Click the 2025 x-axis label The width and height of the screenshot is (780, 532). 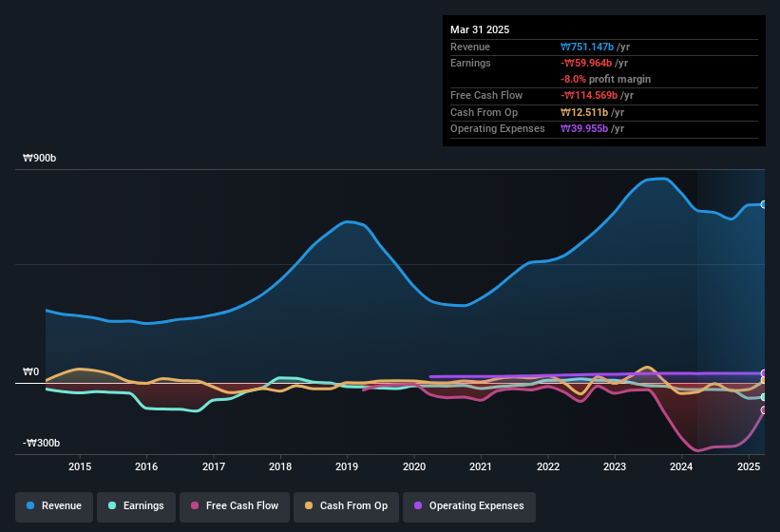[749, 466]
